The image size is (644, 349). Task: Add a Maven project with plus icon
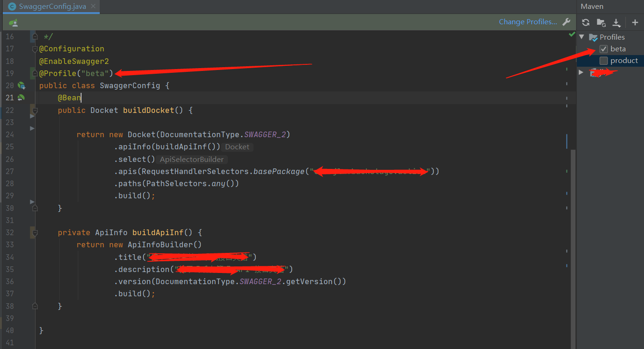(635, 22)
